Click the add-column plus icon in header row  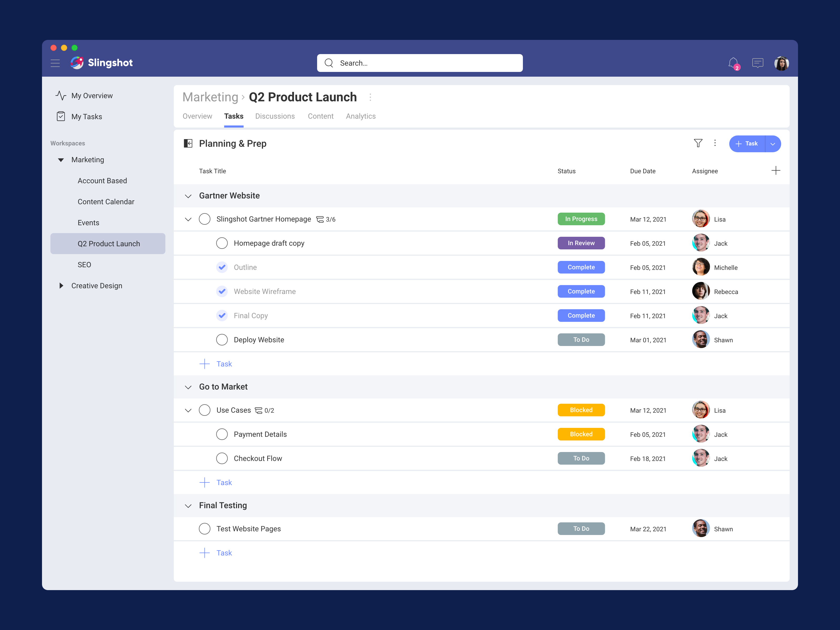point(776,171)
